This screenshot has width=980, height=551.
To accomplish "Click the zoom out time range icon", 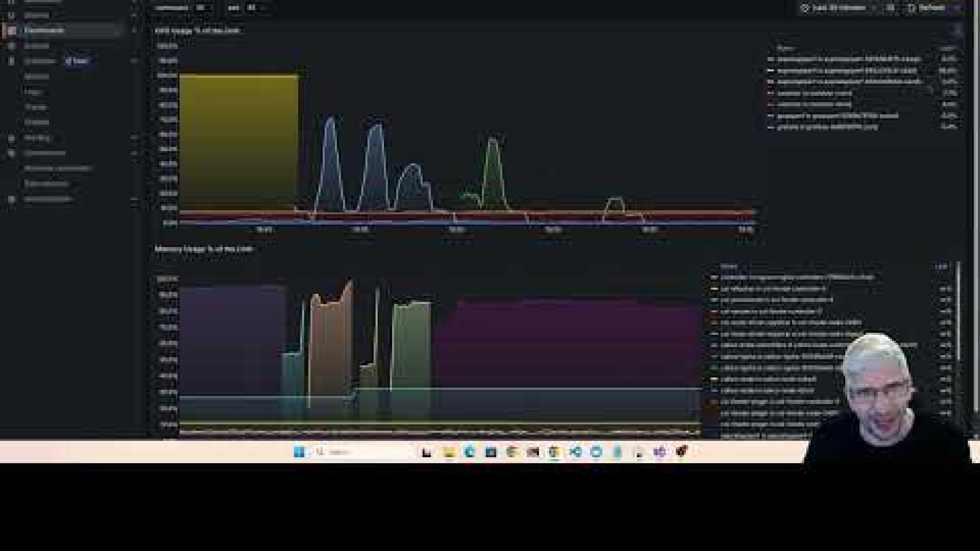I will [891, 8].
